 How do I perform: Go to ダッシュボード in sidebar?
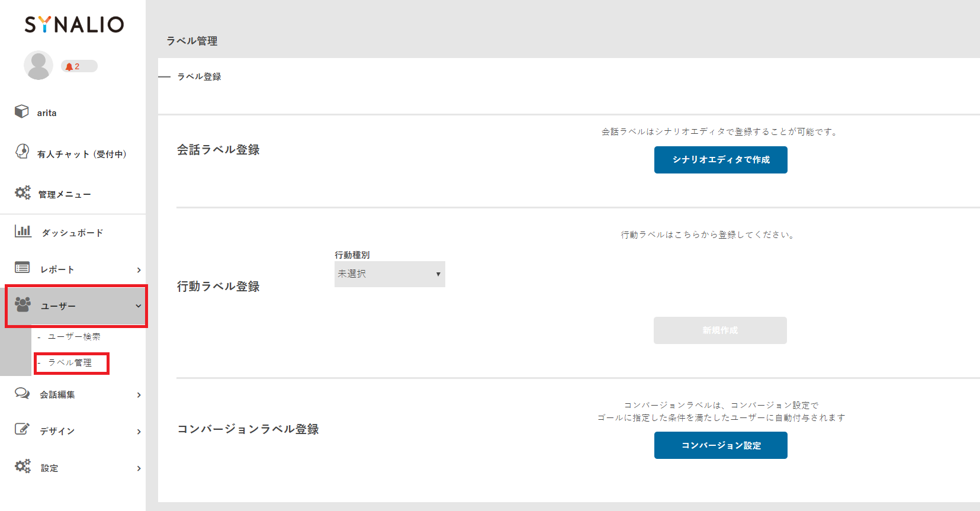73,233
